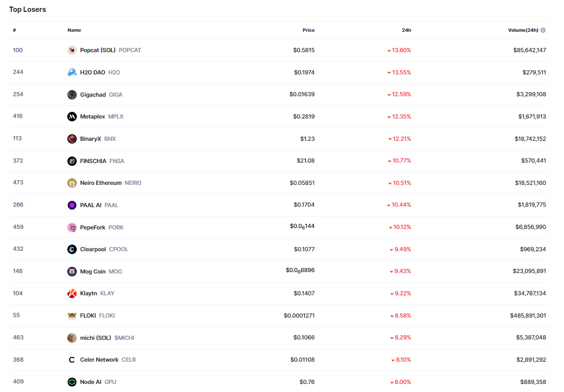The image size is (564, 392).
Task: Open the Celer Network coin link
Action: [99, 360]
